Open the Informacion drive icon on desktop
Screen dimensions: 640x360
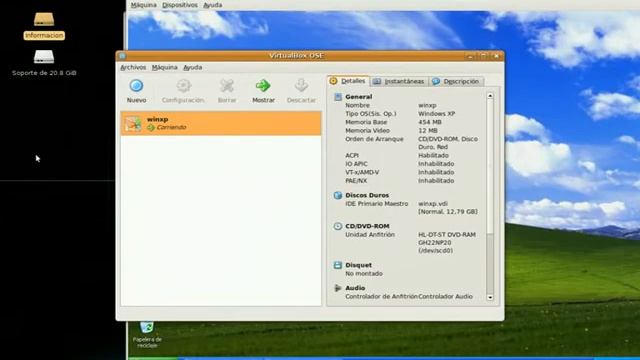click(44, 19)
